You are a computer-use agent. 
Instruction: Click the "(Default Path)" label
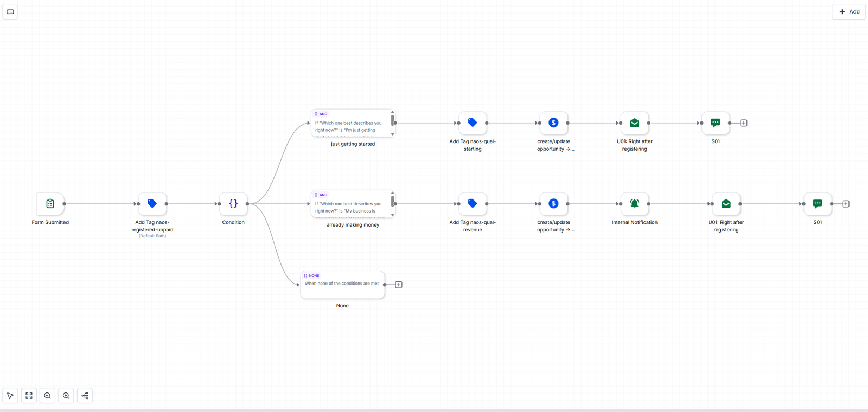coord(152,236)
